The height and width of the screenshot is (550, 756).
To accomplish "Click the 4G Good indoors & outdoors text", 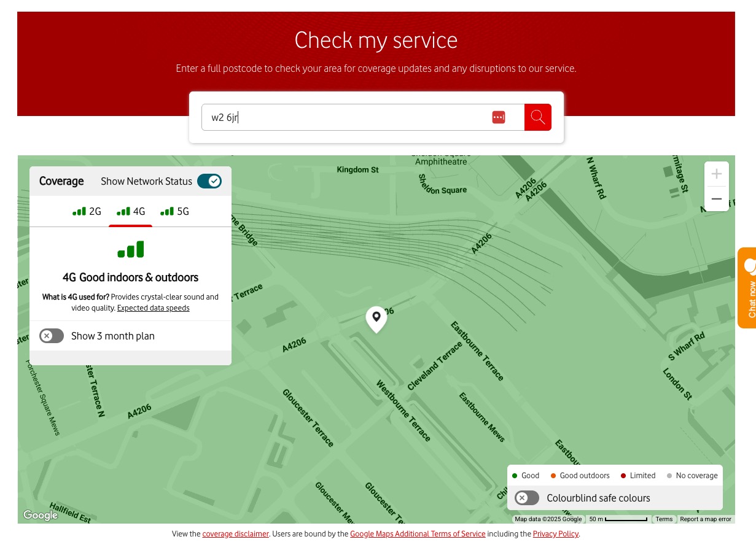I will pyautogui.click(x=130, y=277).
